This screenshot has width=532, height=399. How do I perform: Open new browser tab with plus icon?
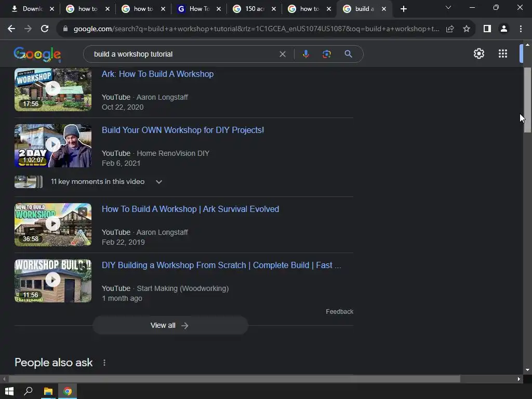(403, 9)
